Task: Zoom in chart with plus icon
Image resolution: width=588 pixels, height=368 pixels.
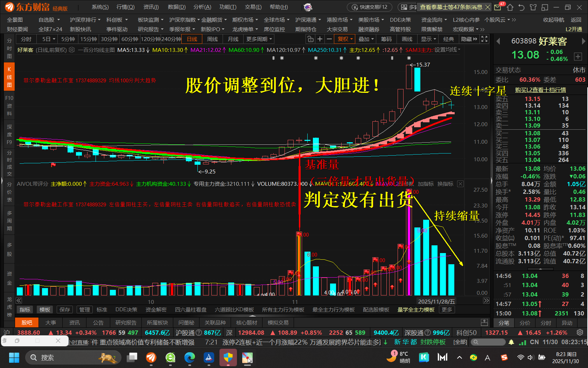Action: coord(320,39)
